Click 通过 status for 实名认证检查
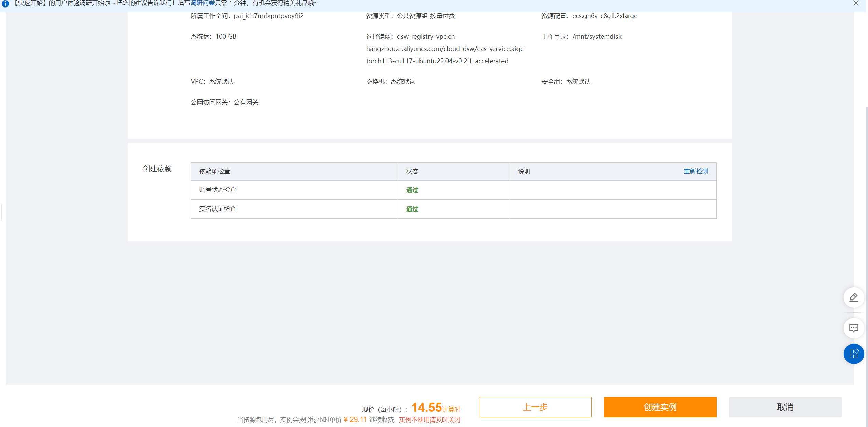The image size is (868, 427). pos(412,209)
